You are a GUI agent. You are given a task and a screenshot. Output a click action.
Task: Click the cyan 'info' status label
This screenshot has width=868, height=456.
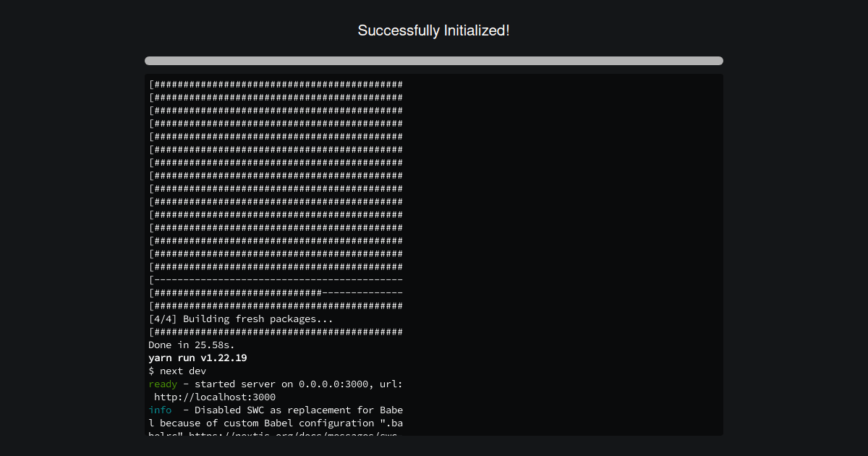coord(159,410)
